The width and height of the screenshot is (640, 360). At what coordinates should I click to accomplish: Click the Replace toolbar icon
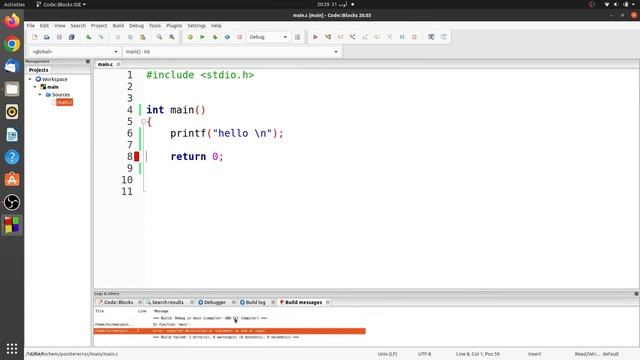click(x=172, y=37)
